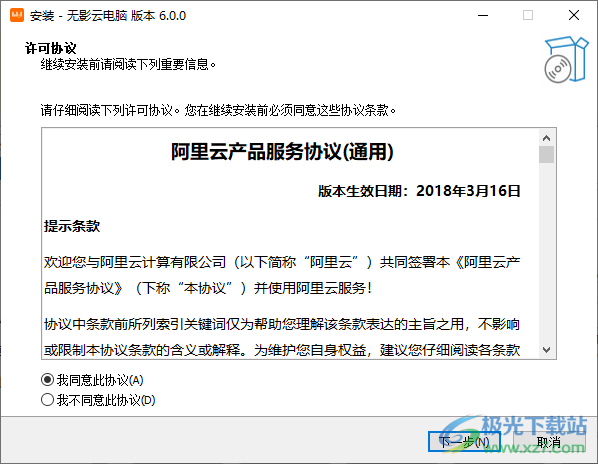Click the 下一步(N) button

coord(464,442)
